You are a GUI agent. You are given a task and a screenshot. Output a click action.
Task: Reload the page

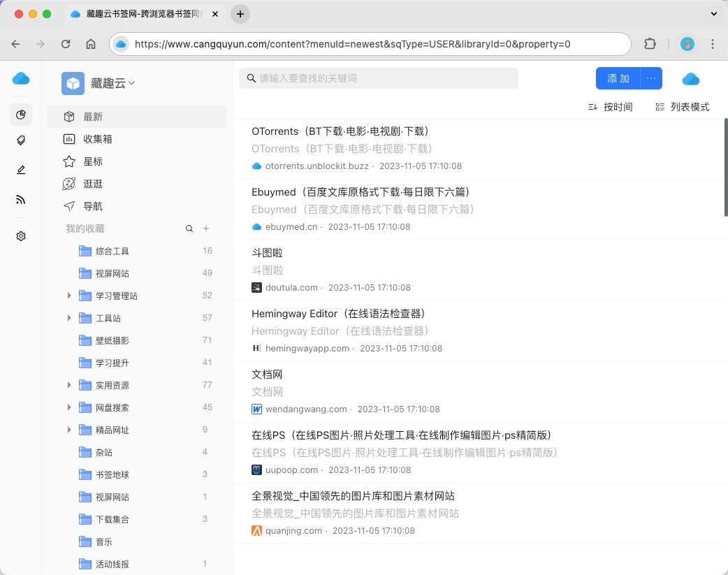pyautogui.click(x=66, y=44)
